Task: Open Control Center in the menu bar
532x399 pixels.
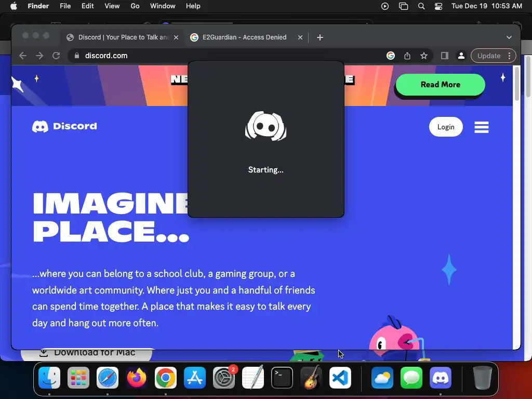Action: coord(438,6)
